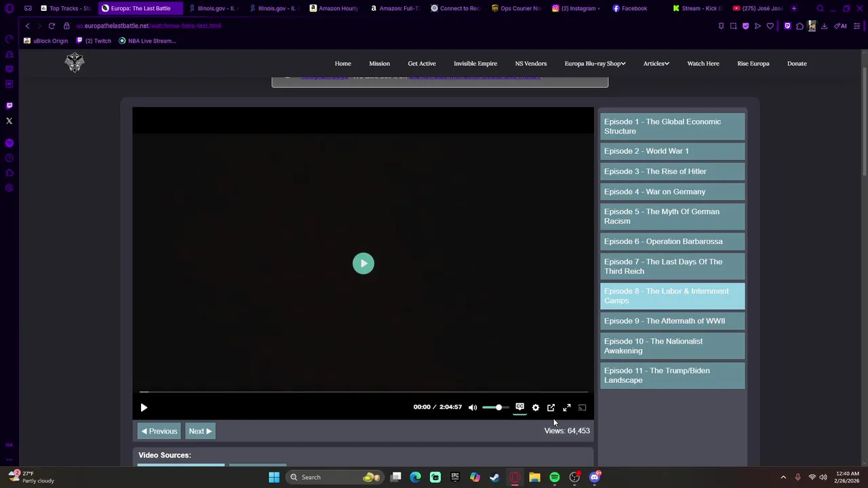The image size is (868, 488).
Task: Open the browser downloads icon
Action: 824,26
